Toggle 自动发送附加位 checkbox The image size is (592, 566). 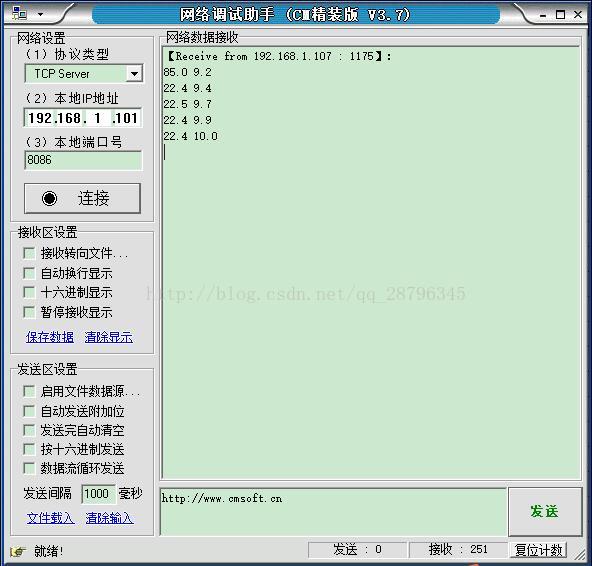[x=29, y=411]
